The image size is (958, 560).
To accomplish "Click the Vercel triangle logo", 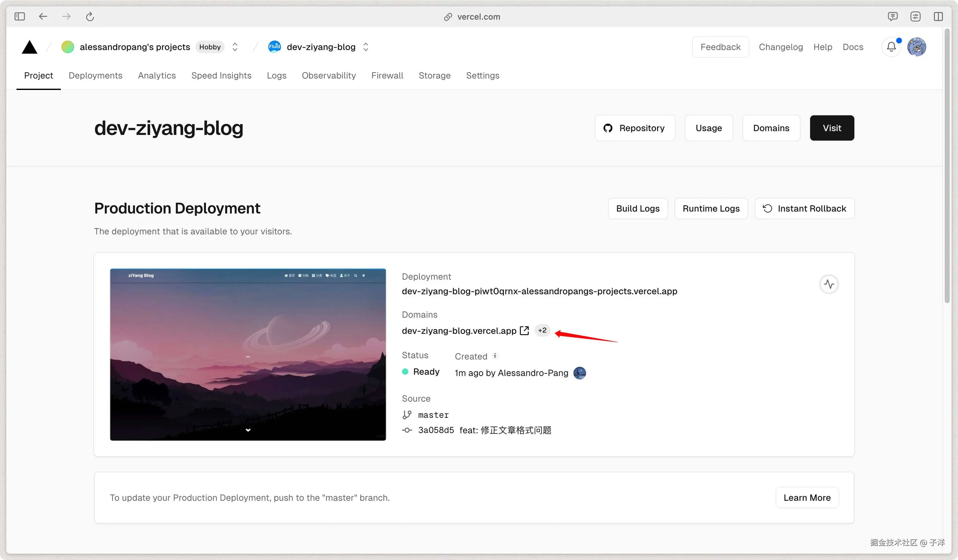I will click(29, 47).
